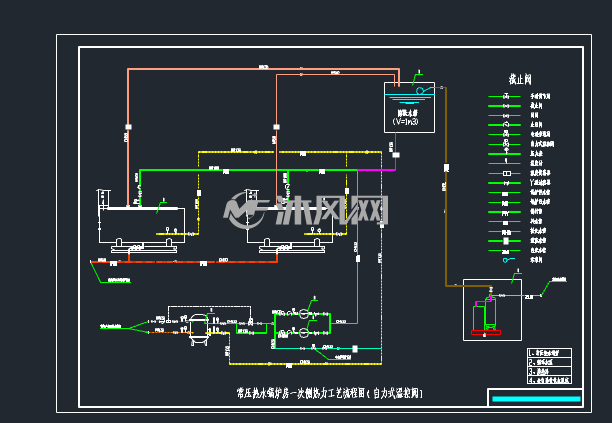Click the pressure vessel with legs at bottom left

tap(198, 329)
